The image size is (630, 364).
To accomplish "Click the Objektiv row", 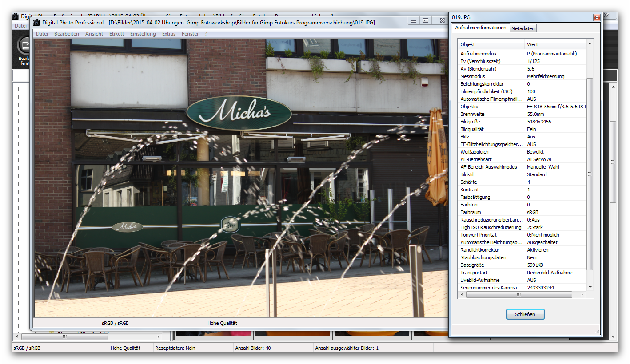I will coord(522,107).
